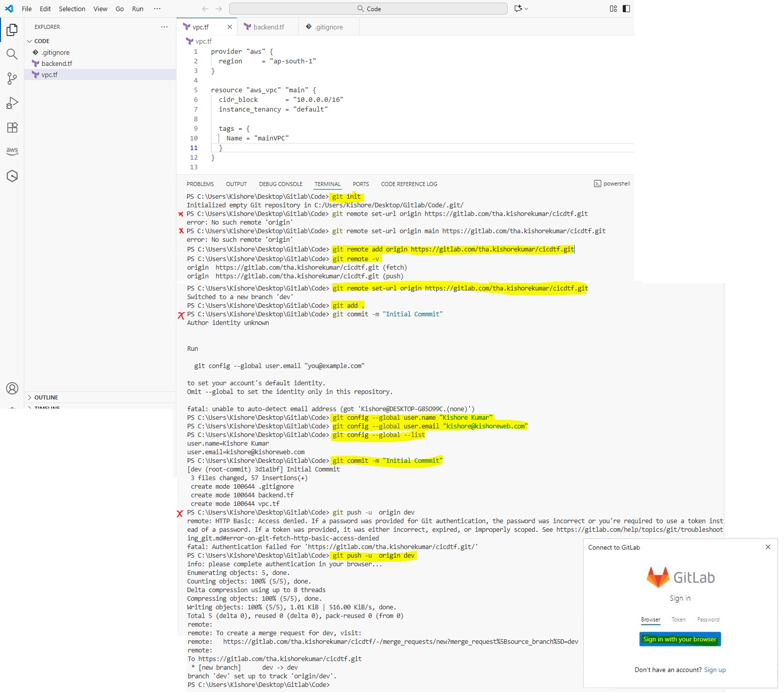Image resolution: width=784 pixels, height=692 pixels.
Task: Select .gitignore in the file explorer
Action: pyautogui.click(x=55, y=52)
